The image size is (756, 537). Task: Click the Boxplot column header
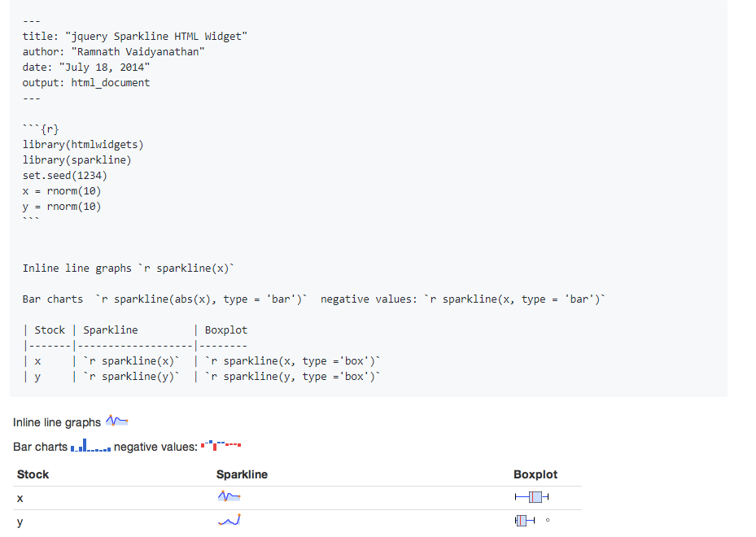coord(535,474)
